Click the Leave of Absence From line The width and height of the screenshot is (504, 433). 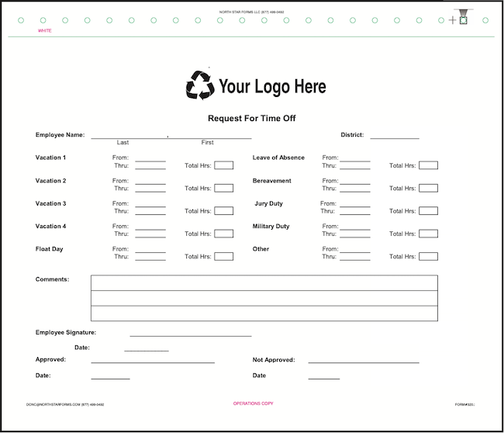click(x=355, y=158)
